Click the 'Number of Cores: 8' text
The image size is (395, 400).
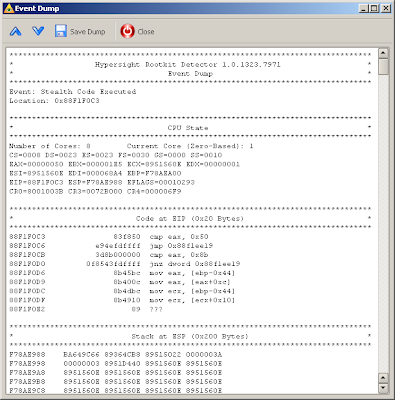tap(50, 146)
